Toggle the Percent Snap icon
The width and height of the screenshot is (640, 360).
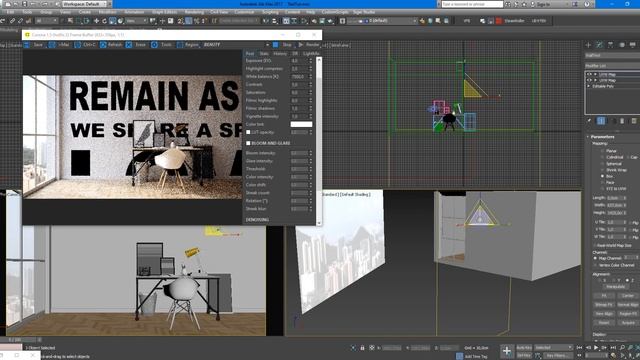196,21
